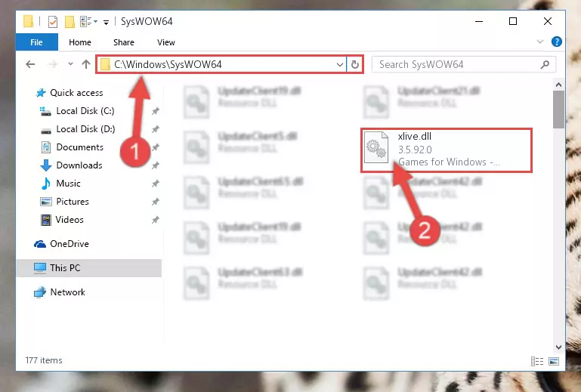
Task: Open the recent locations dropdown arrow
Action: [70, 64]
